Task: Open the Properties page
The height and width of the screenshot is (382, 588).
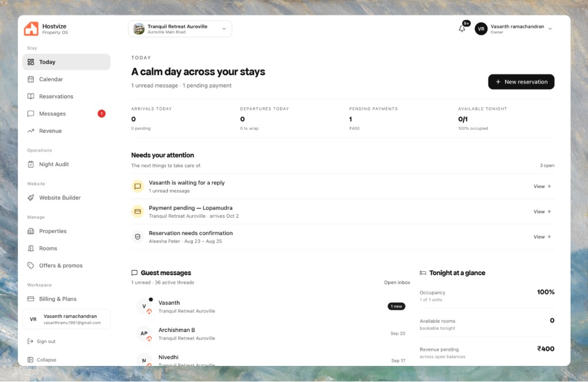Action: tap(67, 231)
